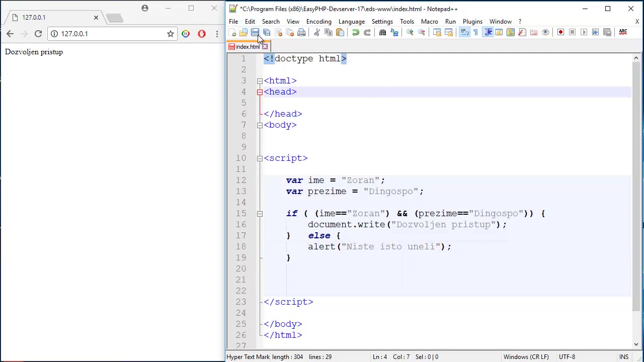Screen dimensions: 644x362
Task: Open the Plugins menu
Action: pos(472,22)
